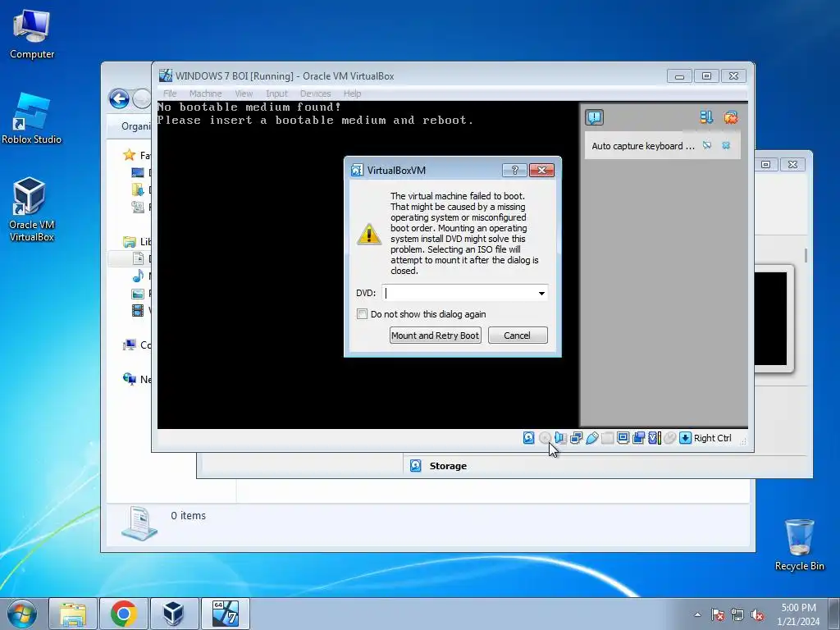840x630 pixels.
Task: Dismiss the Auto capture keyboard notification
Action: (726, 145)
